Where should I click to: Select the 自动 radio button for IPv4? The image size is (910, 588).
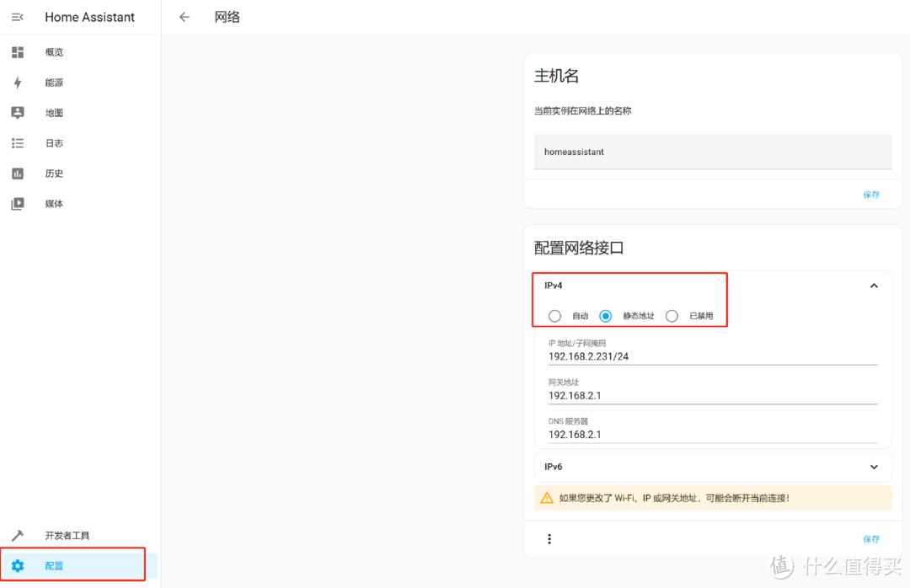tap(554, 315)
